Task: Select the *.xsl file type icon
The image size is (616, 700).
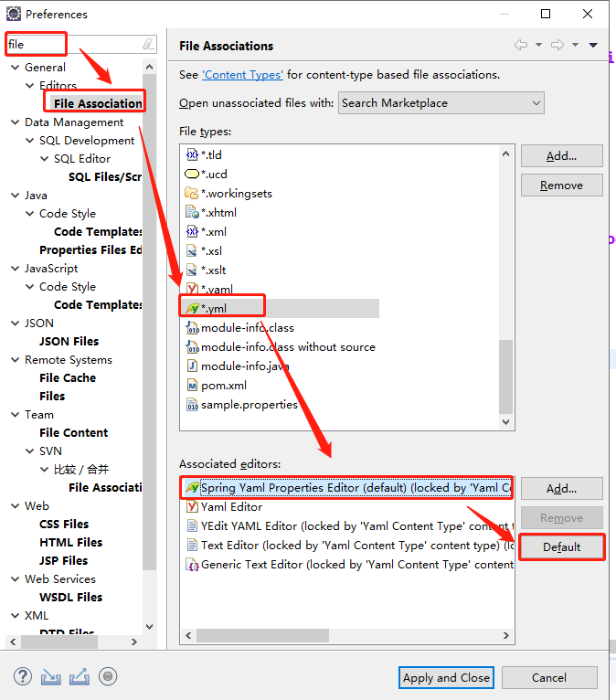Action: (192, 251)
